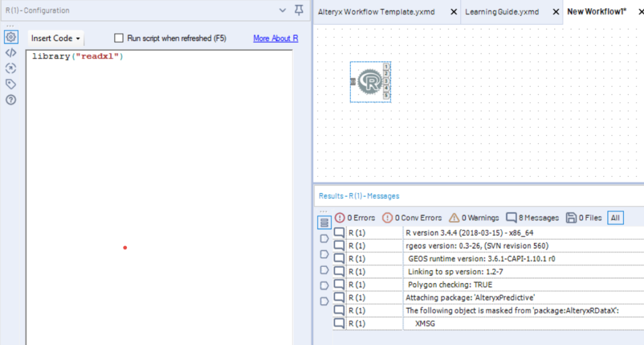Filter results by 8 Messages
This screenshot has width=644, height=345.
[x=532, y=218]
